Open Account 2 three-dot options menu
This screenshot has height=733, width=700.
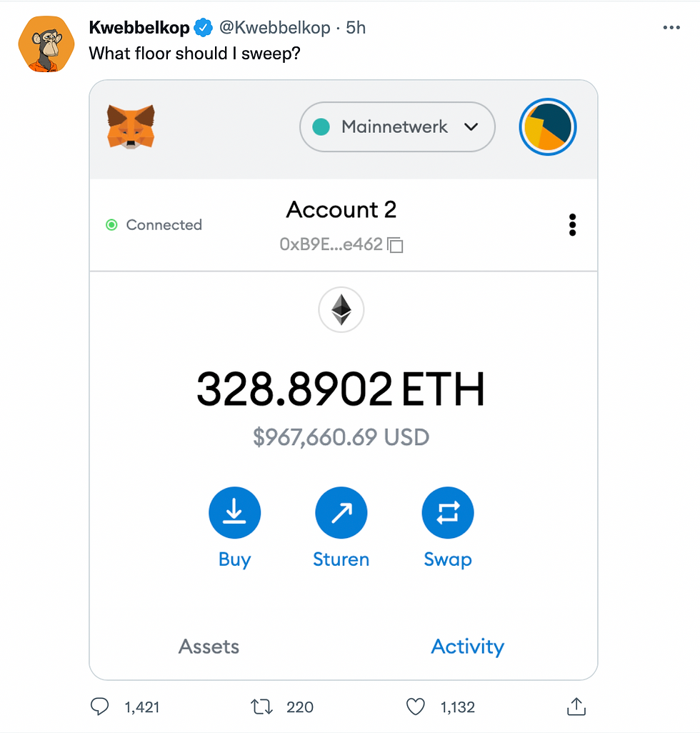point(572,225)
